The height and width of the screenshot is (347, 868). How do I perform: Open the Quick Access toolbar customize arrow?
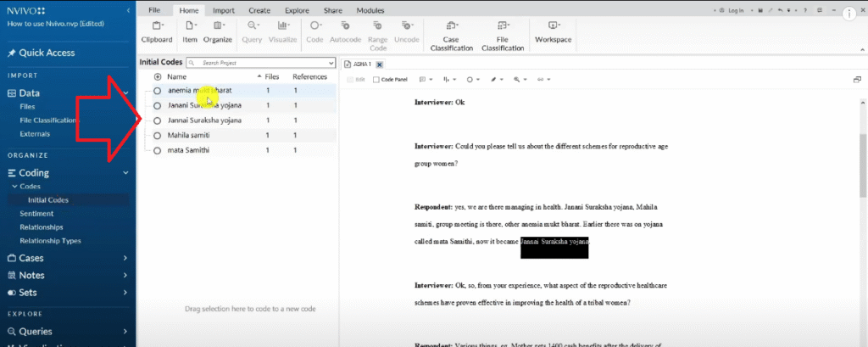tap(789, 10)
